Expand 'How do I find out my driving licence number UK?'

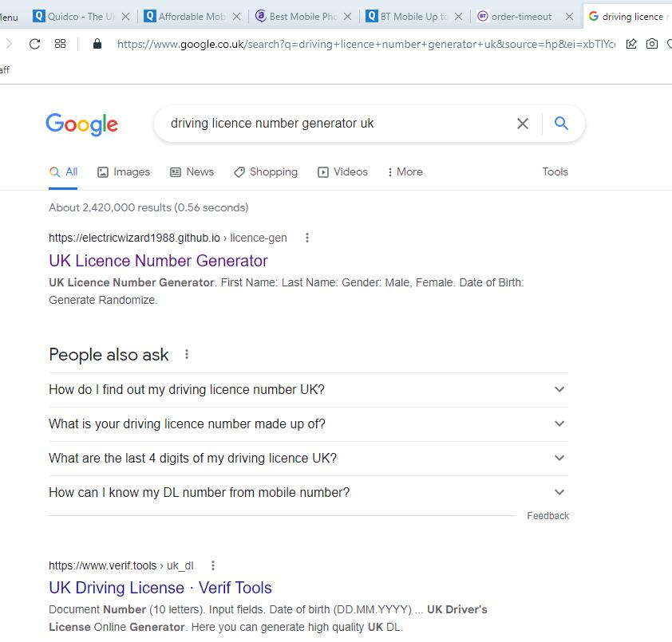309,390
